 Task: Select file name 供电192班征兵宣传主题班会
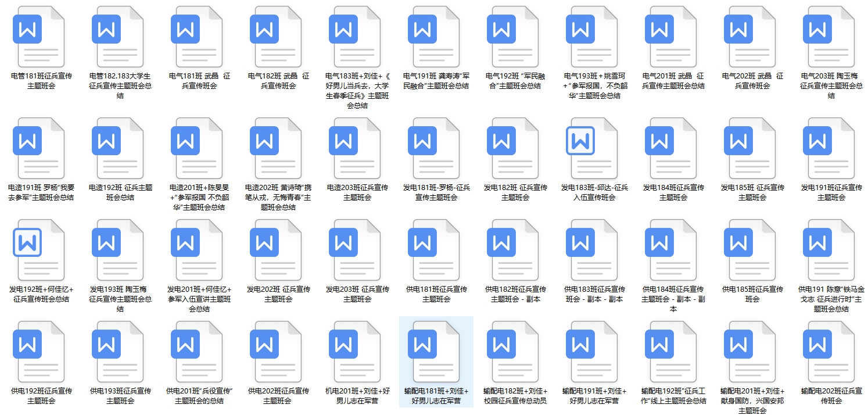point(41,396)
